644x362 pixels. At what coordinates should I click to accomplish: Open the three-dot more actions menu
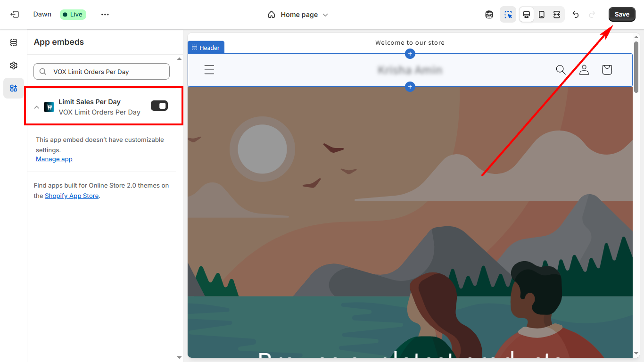(x=105, y=15)
